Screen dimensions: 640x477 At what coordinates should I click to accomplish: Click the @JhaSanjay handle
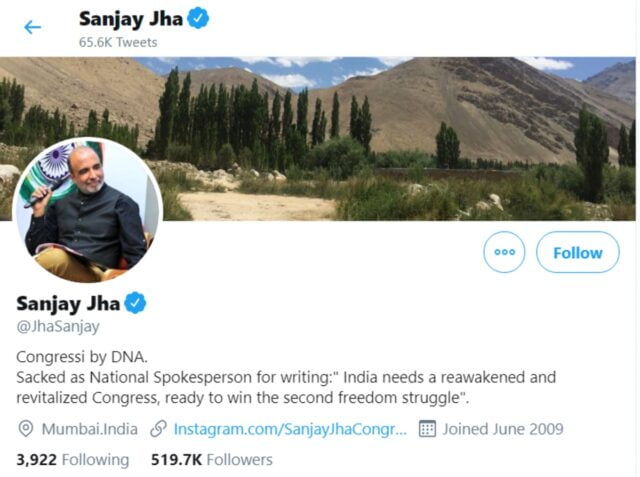click(58, 326)
